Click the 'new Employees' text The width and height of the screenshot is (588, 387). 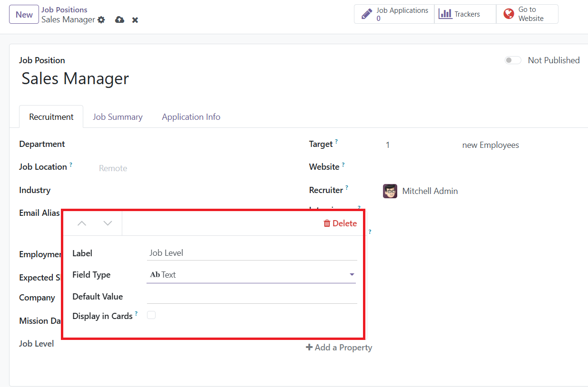point(490,145)
